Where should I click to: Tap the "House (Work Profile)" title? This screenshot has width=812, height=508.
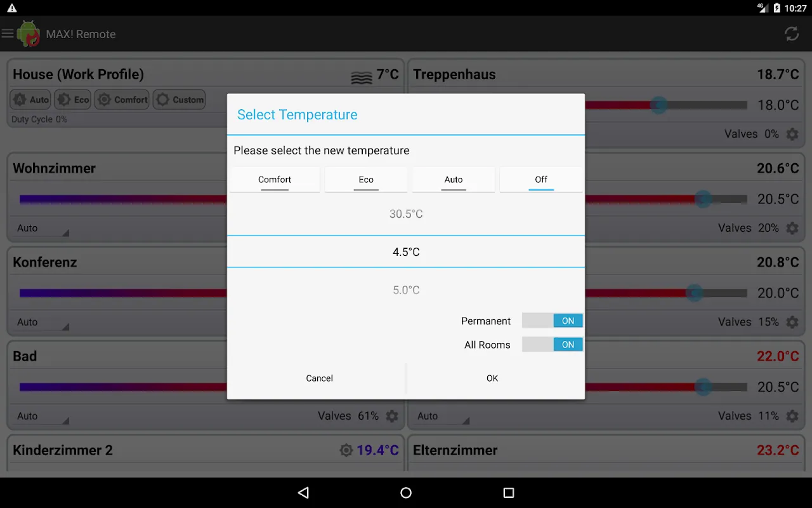pos(78,74)
